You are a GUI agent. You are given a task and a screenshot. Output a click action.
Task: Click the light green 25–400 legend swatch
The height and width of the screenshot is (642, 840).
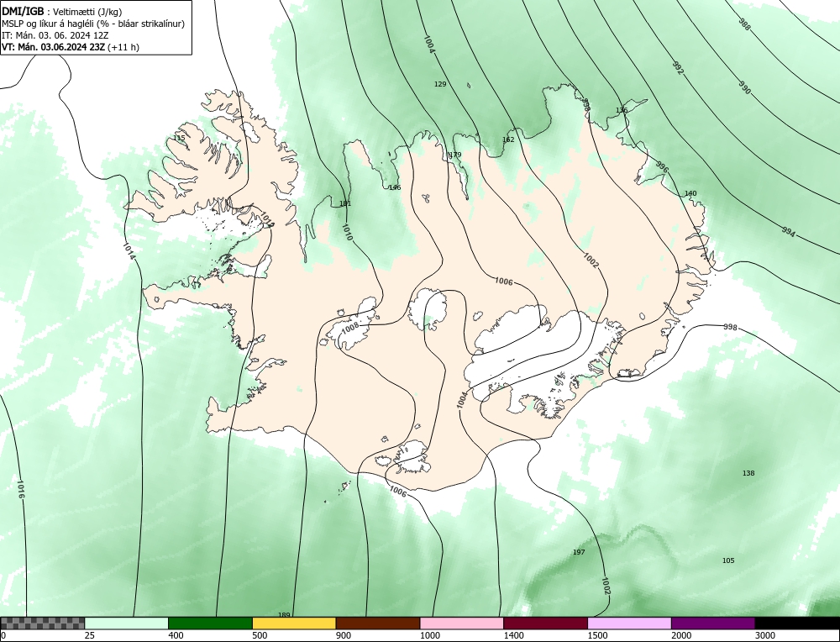click(127, 623)
